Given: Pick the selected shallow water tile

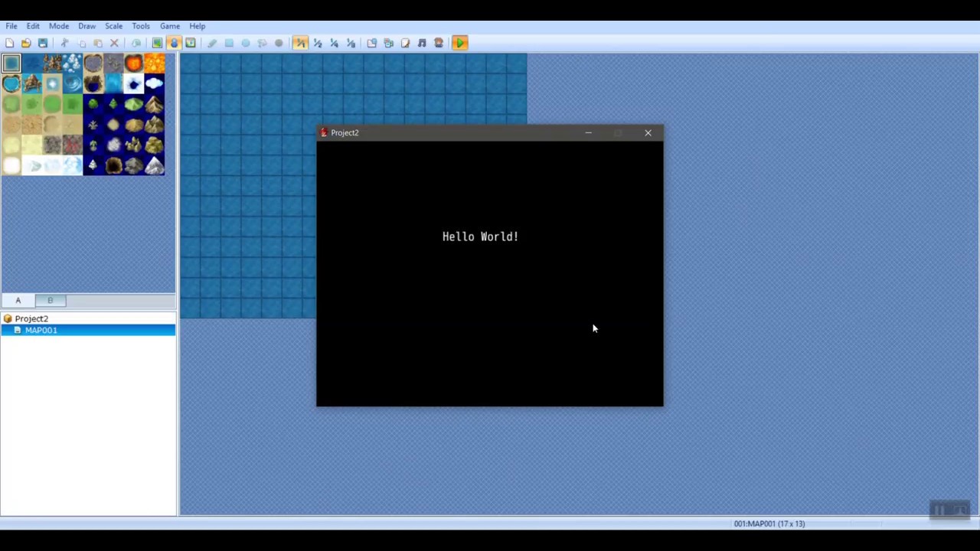Looking at the screenshot, I should point(11,64).
